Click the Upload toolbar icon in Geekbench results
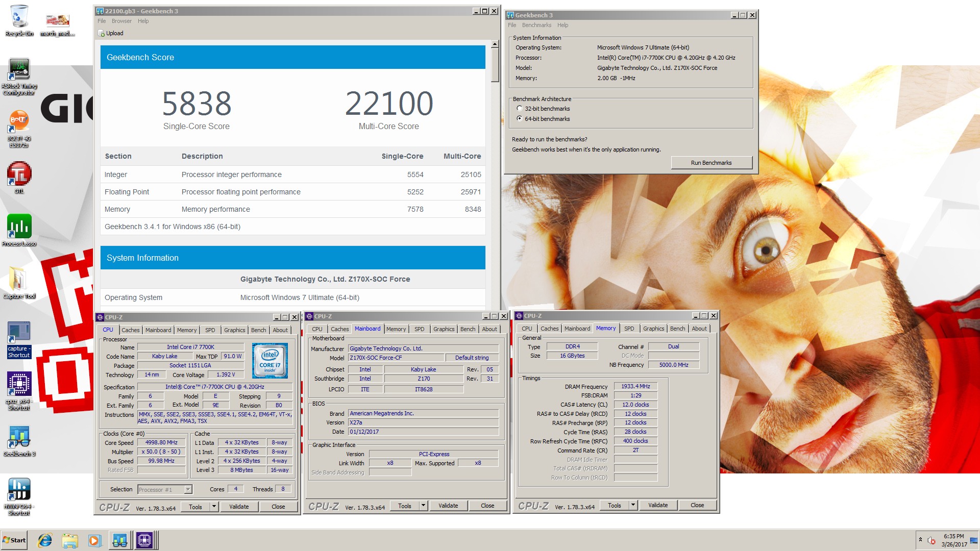 pyautogui.click(x=101, y=34)
